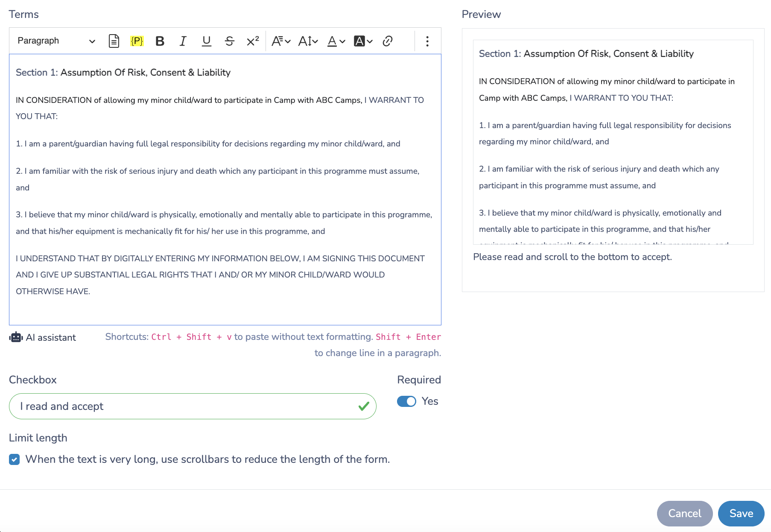Screen dimensions: 771x532
Task: Save the terms settings
Action: (741, 513)
